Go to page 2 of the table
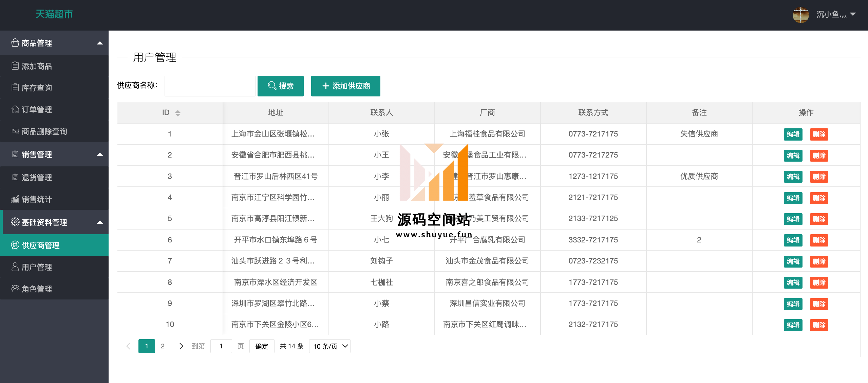The width and height of the screenshot is (868, 383). click(x=163, y=346)
